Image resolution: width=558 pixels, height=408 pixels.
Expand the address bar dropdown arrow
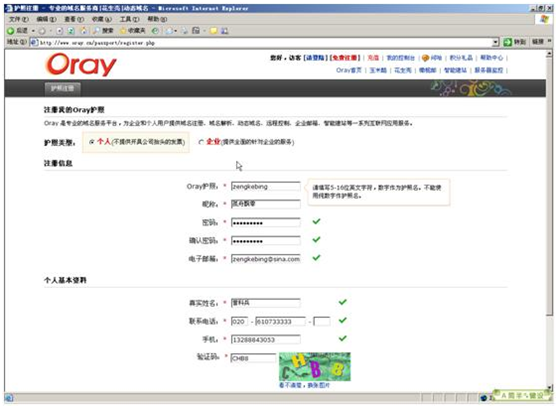[x=495, y=42]
